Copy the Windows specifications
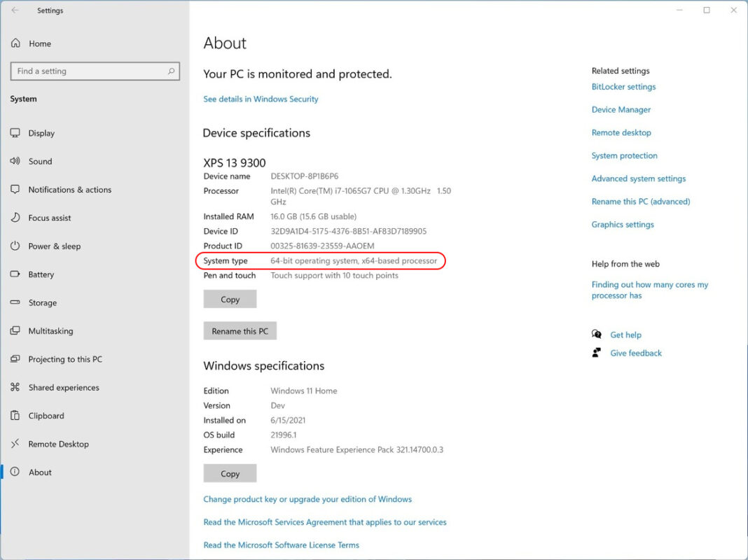Screen dimensions: 748x560 [230, 473]
